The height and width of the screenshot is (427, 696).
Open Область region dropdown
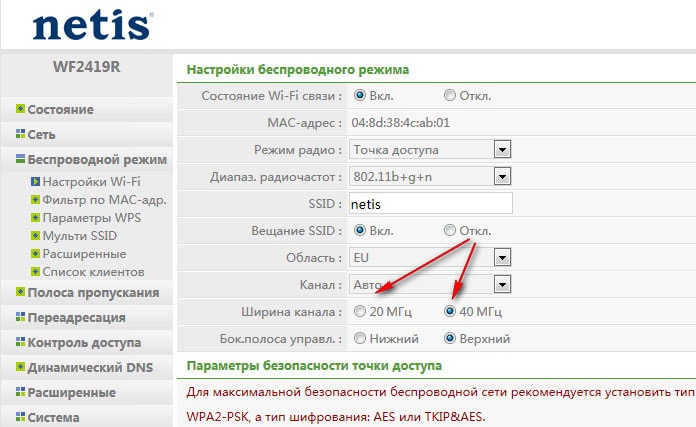(x=430, y=257)
